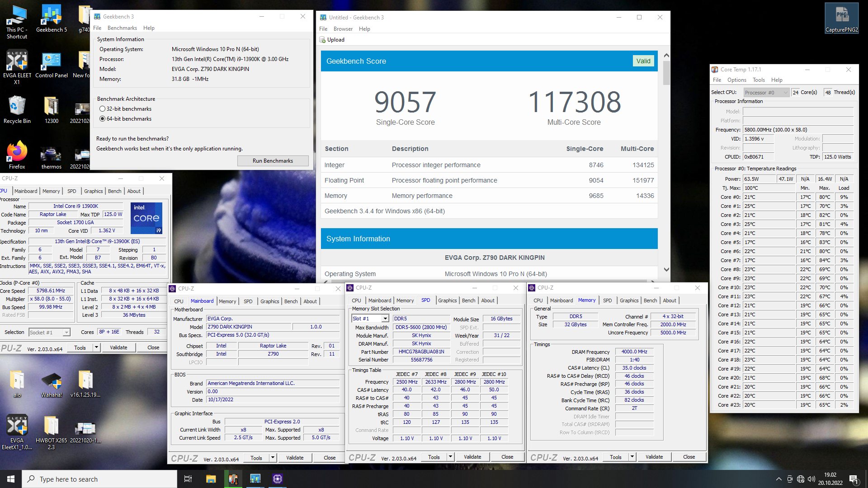Open the 12300 folder on desktop
This screenshot has height=488, width=868.
[x=51, y=110]
